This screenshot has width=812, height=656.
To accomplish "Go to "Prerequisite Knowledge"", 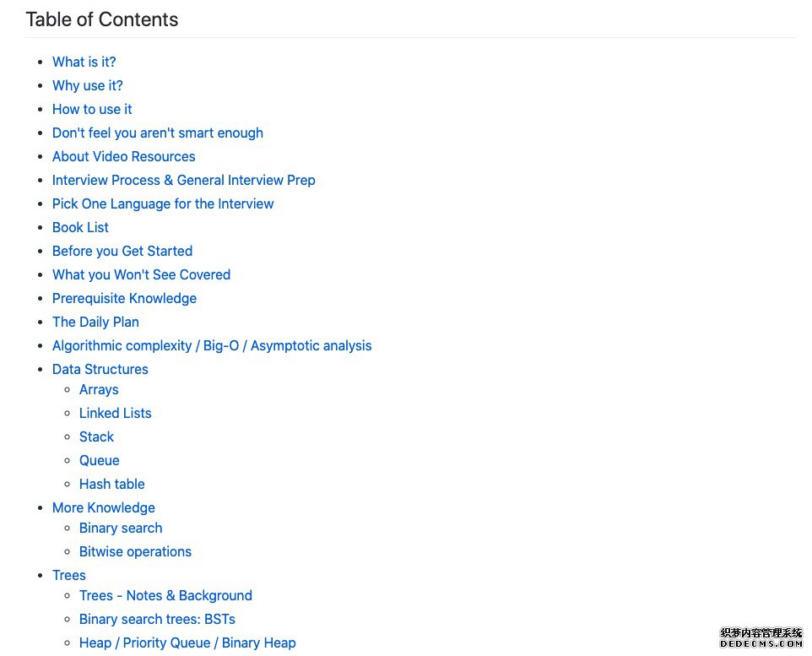I will [x=124, y=299].
